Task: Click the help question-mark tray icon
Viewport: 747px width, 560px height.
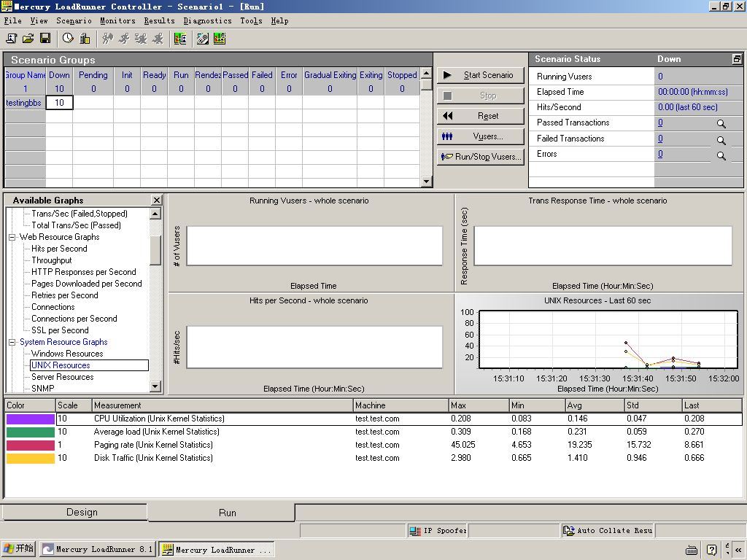Action: pos(712,550)
